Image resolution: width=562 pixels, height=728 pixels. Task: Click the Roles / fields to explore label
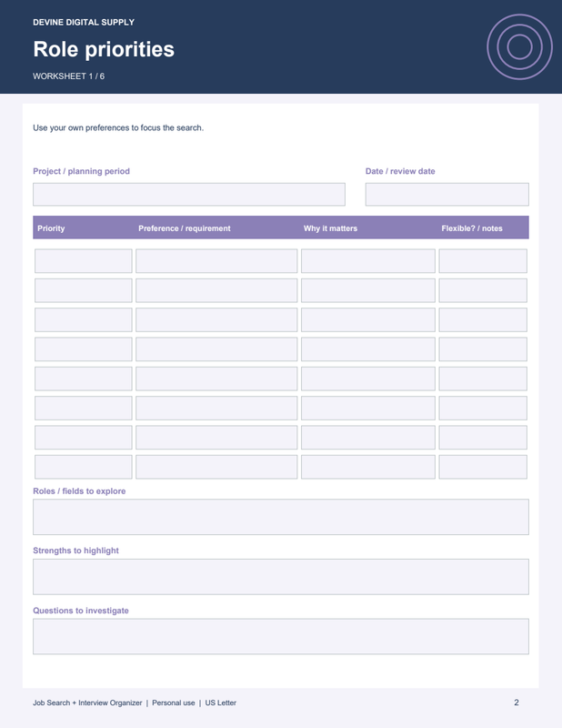point(79,491)
